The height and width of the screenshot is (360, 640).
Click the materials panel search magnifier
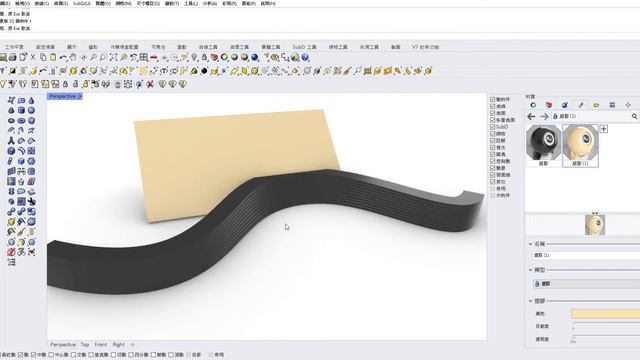tap(634, 117)
